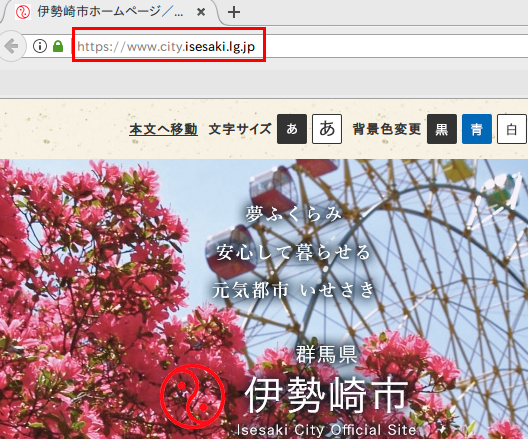Viewport: 528px width, 439px height.
Task: Click the browser back arrow button
Action: pyautogui.click(x=11, y=46)
